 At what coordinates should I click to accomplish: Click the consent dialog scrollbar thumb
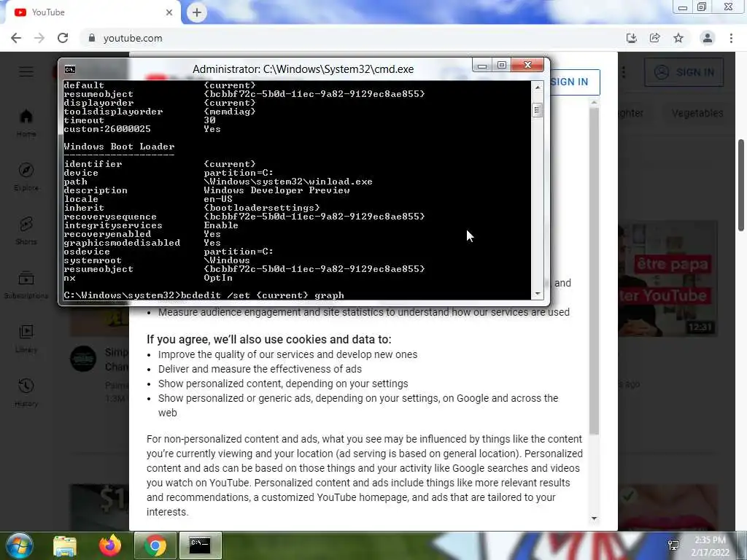coord(594,271)
